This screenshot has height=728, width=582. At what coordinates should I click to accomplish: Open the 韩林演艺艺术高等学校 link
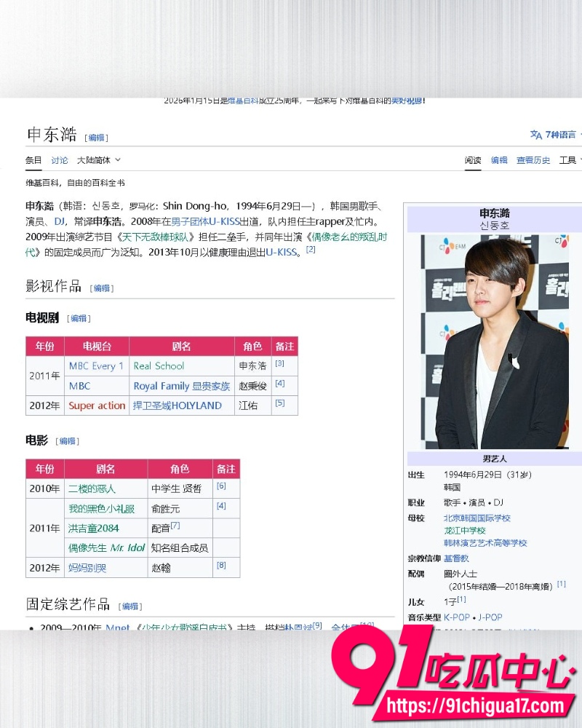pyautogui.click(x=485, y=543)
